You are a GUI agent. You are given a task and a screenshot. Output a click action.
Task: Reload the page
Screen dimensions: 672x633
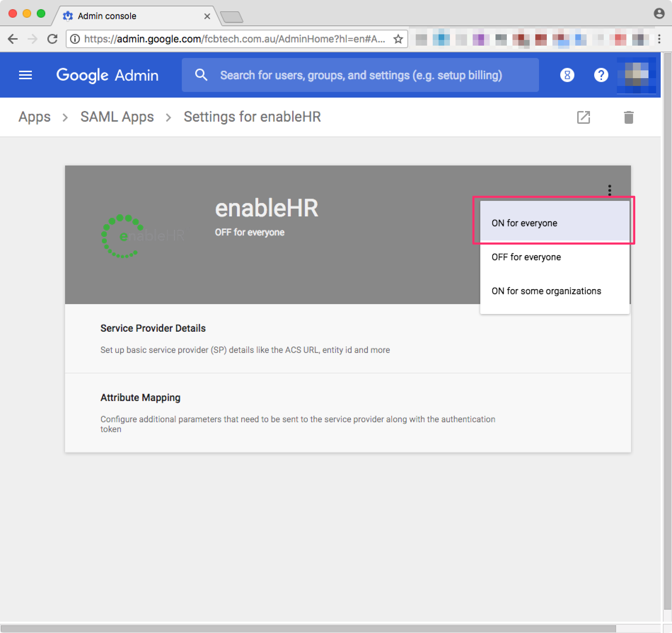click(52, 39)
